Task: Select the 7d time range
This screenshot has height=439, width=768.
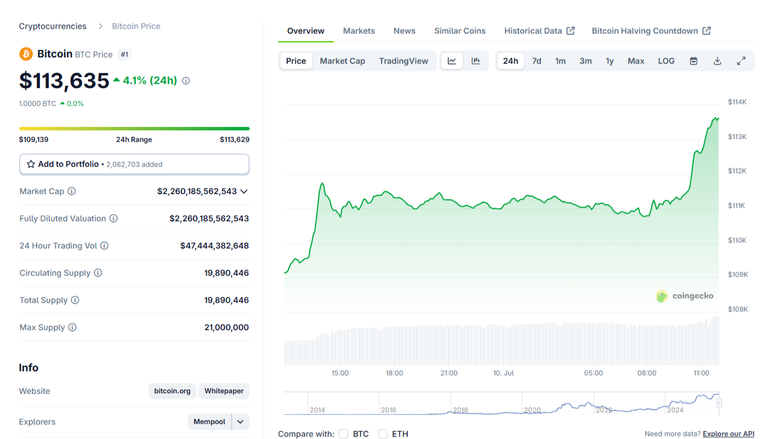Action: pos(537,61)
